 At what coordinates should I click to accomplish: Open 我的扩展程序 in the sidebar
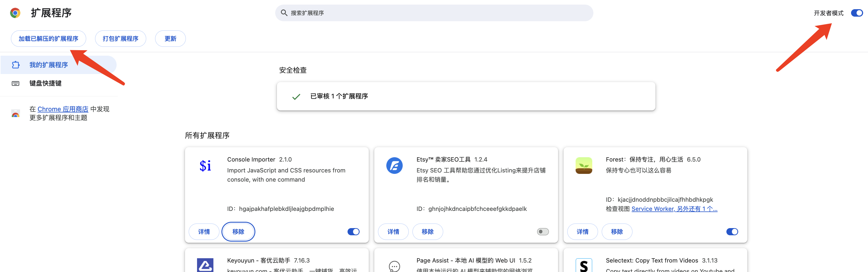pyautogui.click(x=49, y=65)
